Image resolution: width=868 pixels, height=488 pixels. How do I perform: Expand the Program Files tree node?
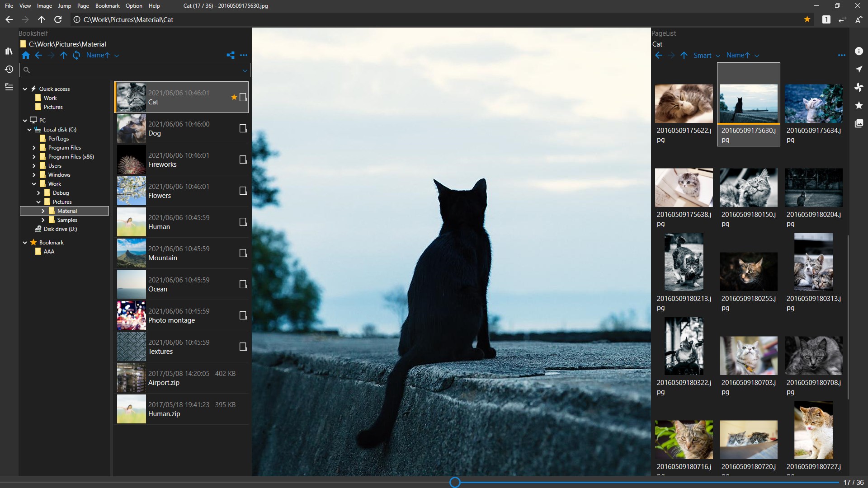(x=34, y=148)
